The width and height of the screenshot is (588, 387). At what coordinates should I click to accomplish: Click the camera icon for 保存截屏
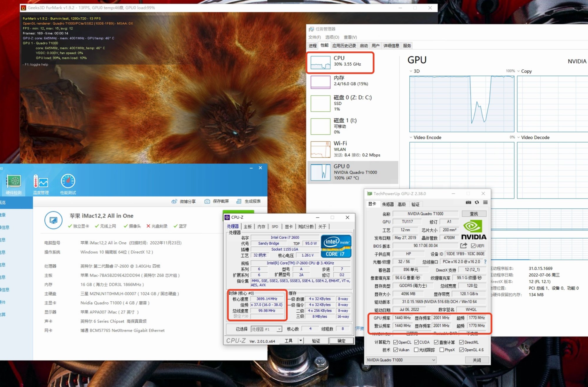click(x=207, y=201)
